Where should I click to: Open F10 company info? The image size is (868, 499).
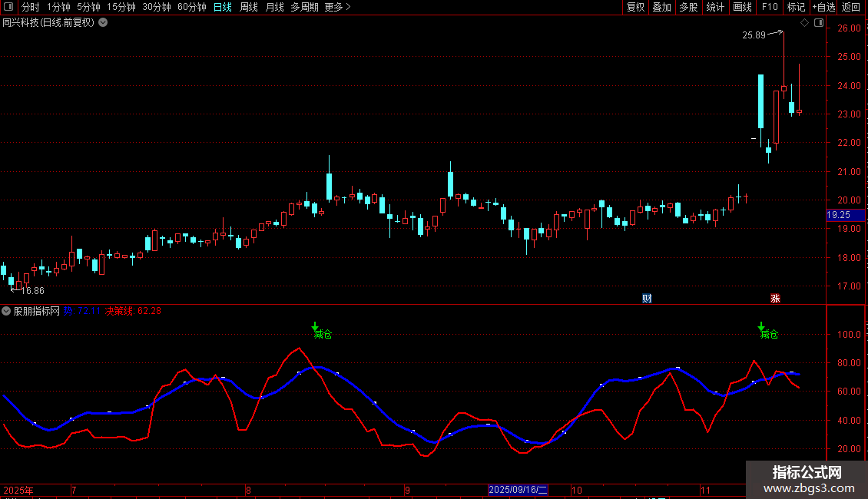point(770,7)
